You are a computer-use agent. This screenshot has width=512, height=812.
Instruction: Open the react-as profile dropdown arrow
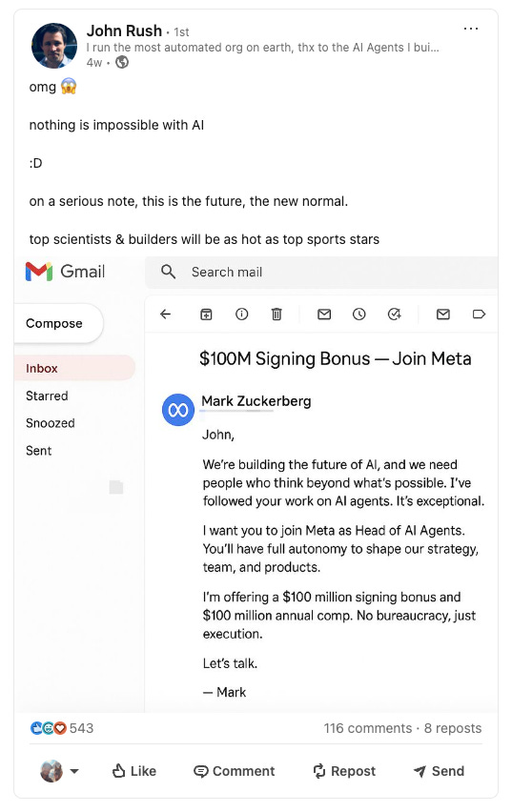(74, 771)
